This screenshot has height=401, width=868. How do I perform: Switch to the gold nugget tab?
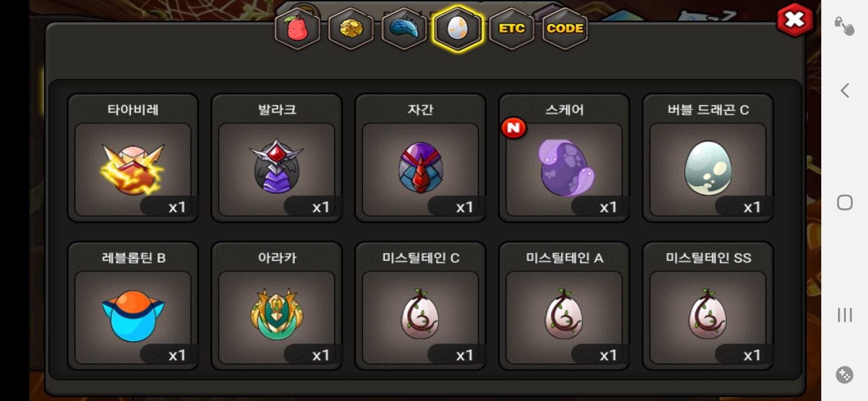point(351,29)
